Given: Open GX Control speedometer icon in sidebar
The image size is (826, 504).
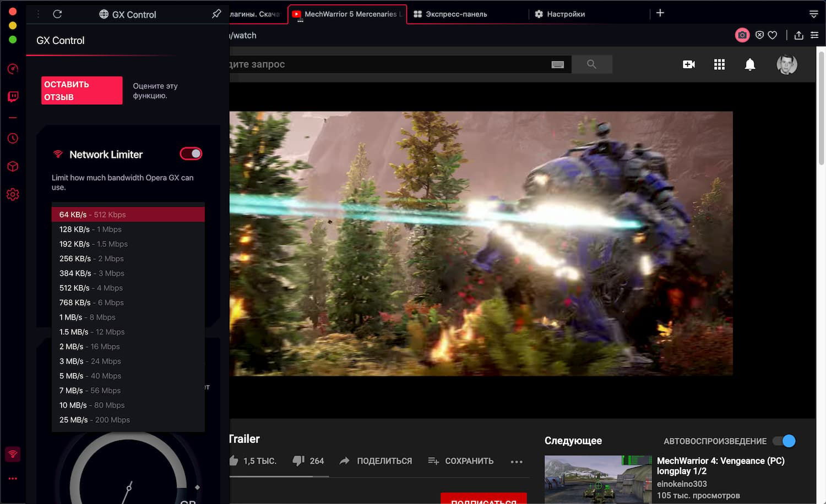Looking at the screenshot, I should click(13, 69).
